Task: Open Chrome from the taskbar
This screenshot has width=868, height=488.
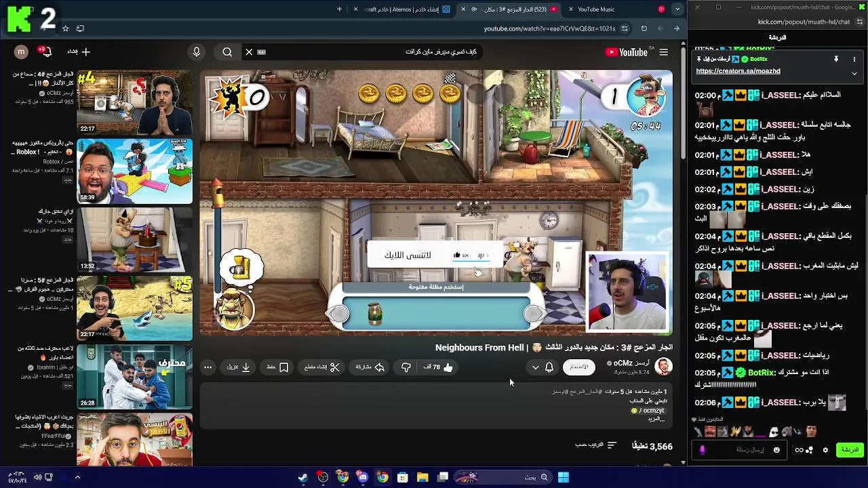Action: coord(382,477)
